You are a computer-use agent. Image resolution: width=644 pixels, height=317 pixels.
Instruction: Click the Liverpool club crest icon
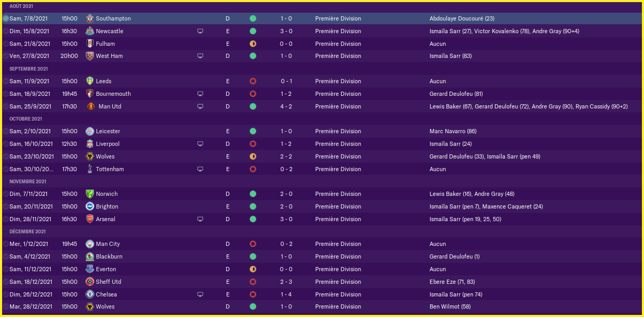[x=90, y=144]
